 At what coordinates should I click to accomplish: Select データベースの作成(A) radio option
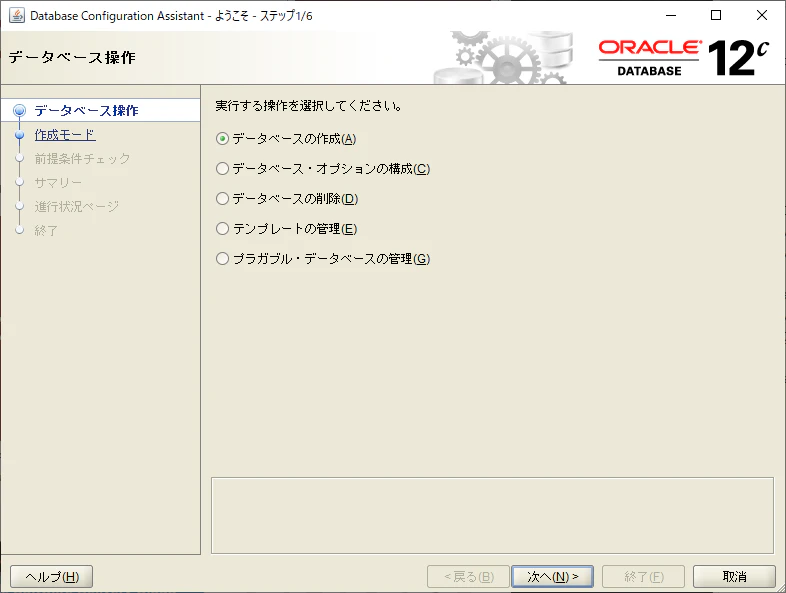pos(286,139)
